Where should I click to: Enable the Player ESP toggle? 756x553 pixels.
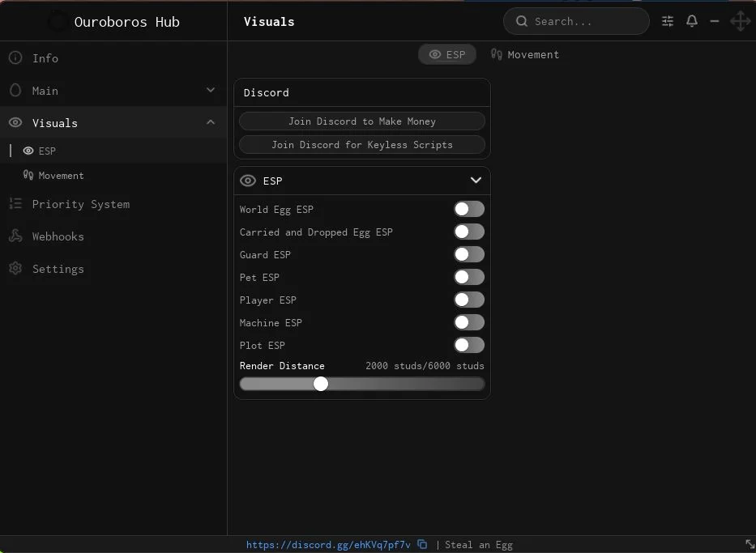469,300
